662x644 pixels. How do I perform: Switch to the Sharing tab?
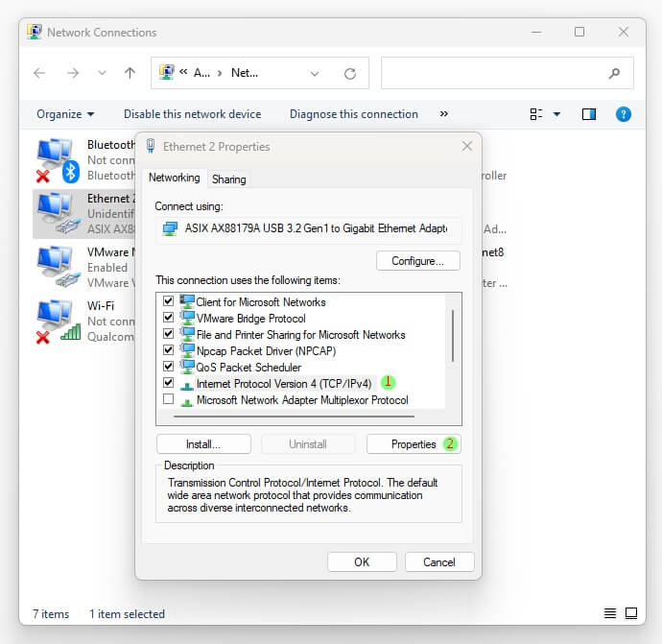(229, 179)
